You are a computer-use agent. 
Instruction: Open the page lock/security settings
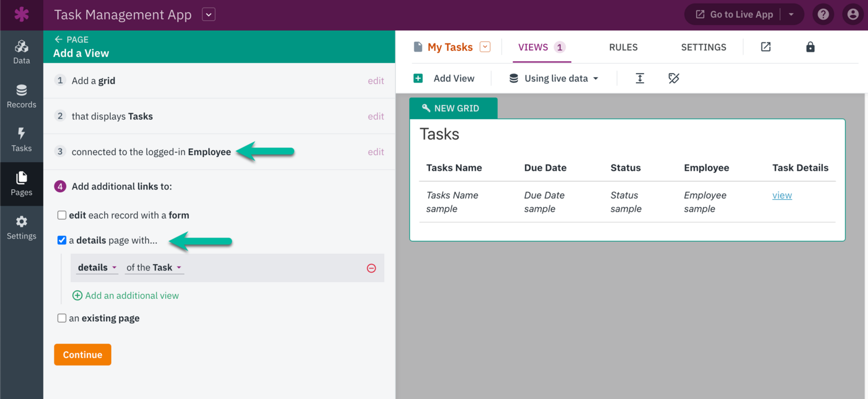pos(810,47)
